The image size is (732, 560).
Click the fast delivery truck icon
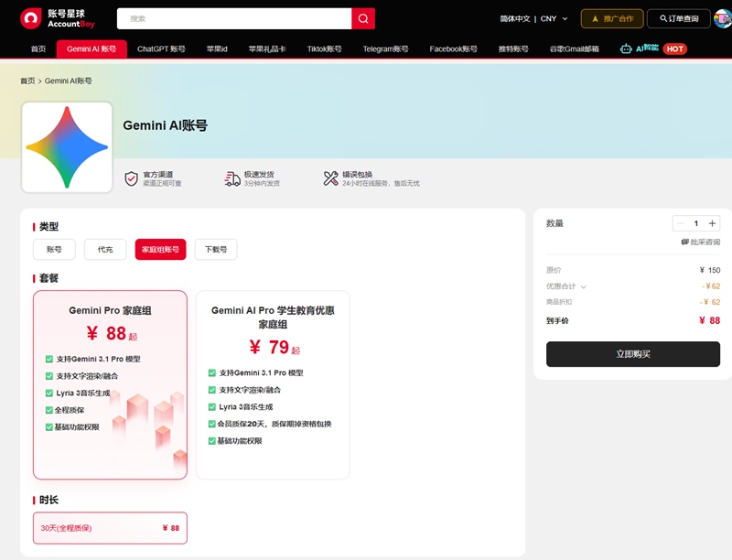coord(232,178)
